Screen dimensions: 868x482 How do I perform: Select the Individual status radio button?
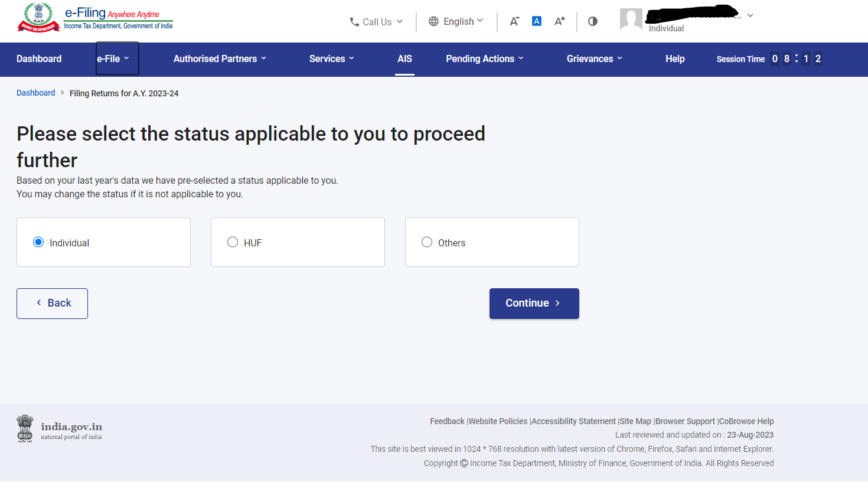(x=38, y=242)
